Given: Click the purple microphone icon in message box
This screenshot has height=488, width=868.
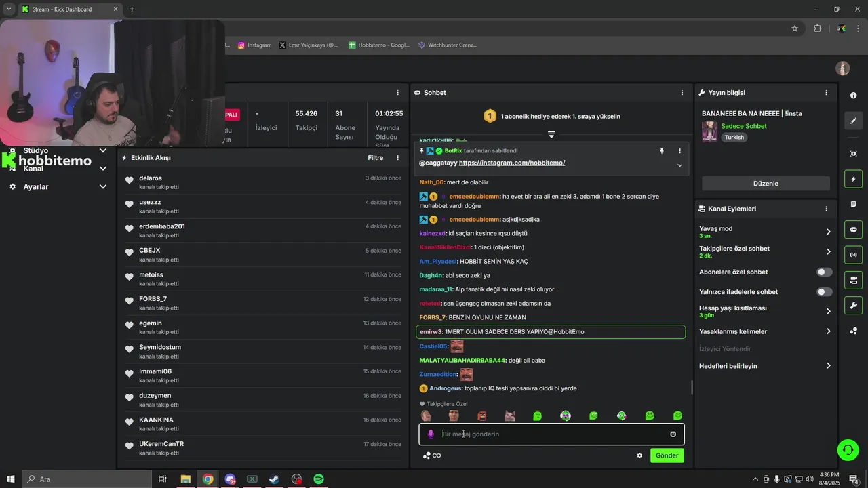Looking at the screenshot, I should coord(430,434).
